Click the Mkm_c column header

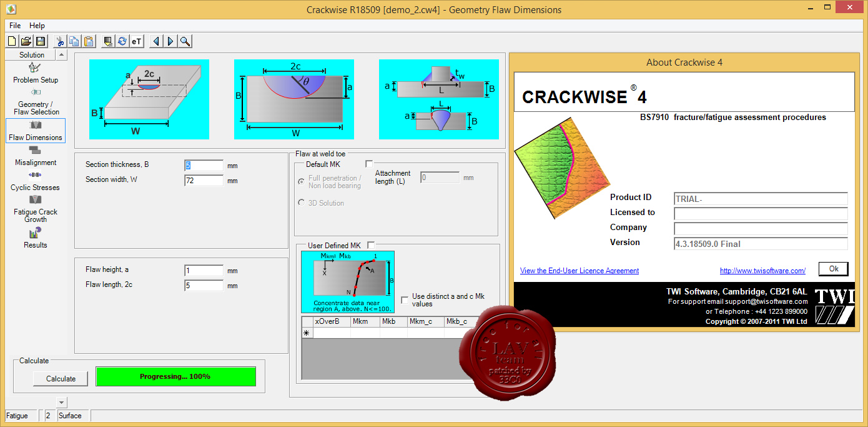426,321
